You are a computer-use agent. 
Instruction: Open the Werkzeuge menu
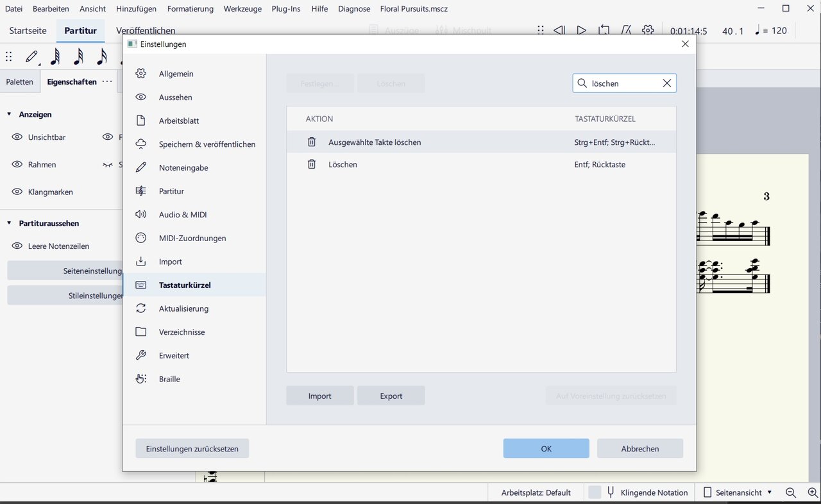[242, 9]
